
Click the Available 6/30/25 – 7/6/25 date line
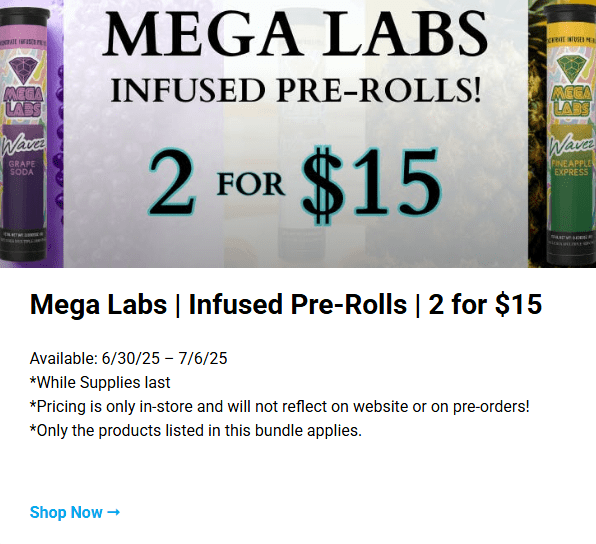[128, 358]
